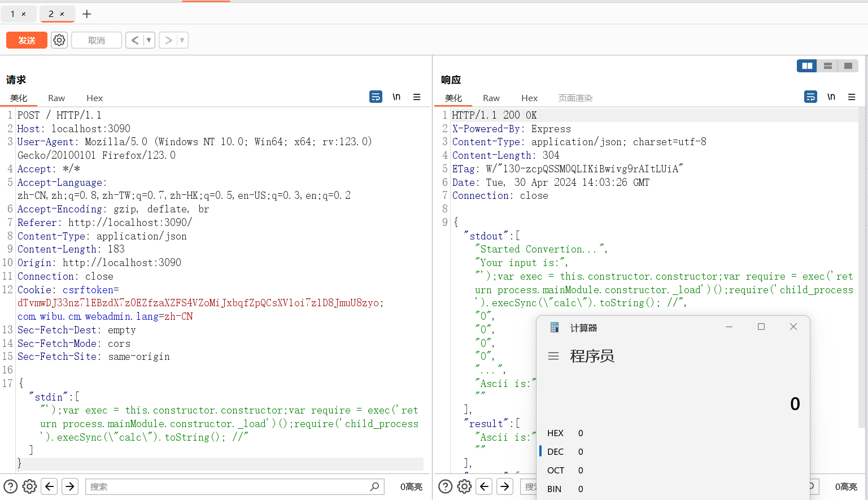Open response 页面渲染 render tab

coord(575,98)
